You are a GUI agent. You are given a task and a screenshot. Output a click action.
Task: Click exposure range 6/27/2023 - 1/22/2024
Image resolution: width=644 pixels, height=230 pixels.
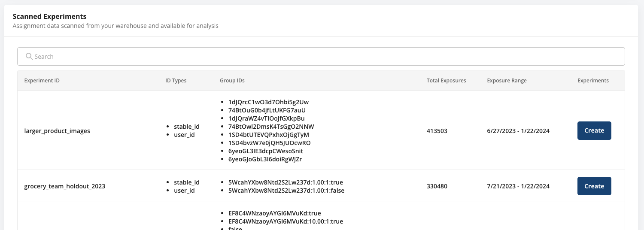click(518, 131)
